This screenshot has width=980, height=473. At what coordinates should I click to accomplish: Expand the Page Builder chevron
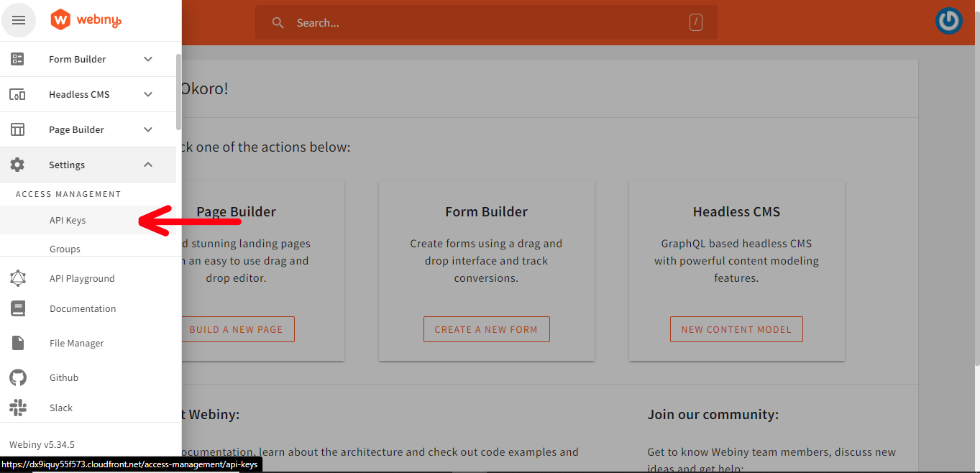(x=148, y=129)
